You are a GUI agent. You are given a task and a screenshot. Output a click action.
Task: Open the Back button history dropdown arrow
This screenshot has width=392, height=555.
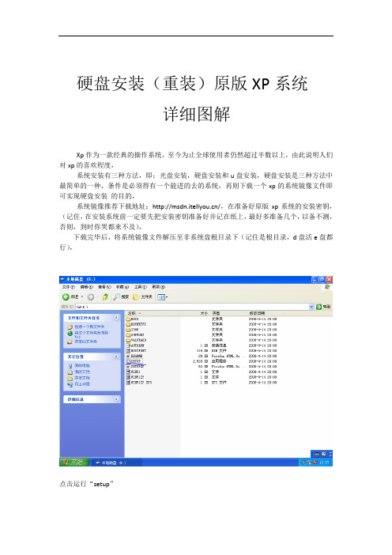click(x=82, y=297)
